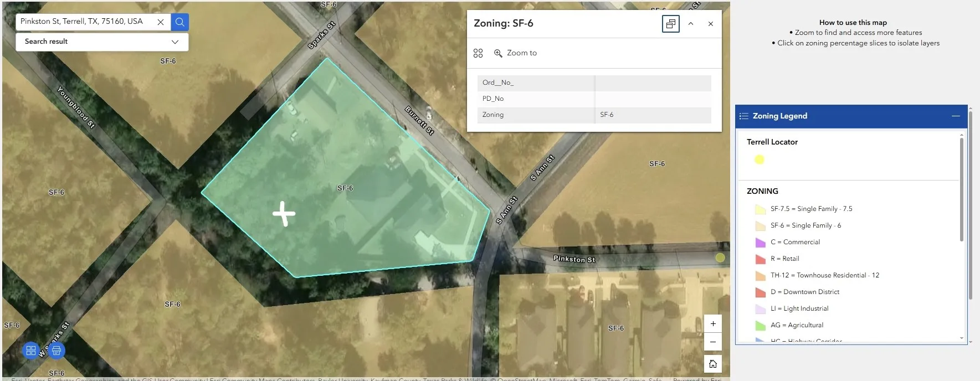Screen dimensions: 980x381
Task: Click the legend panel scrollbar
Action: 962,189
